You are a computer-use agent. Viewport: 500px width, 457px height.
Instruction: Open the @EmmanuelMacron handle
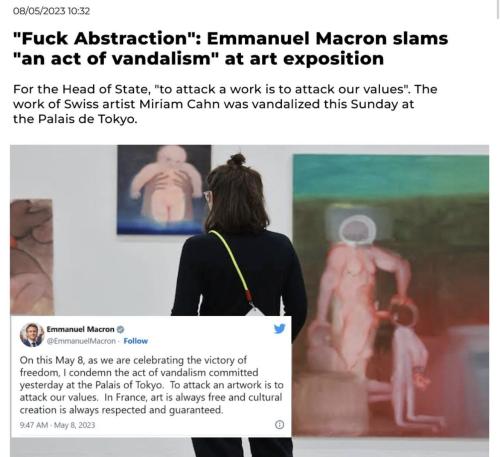[x=81, y=341]
